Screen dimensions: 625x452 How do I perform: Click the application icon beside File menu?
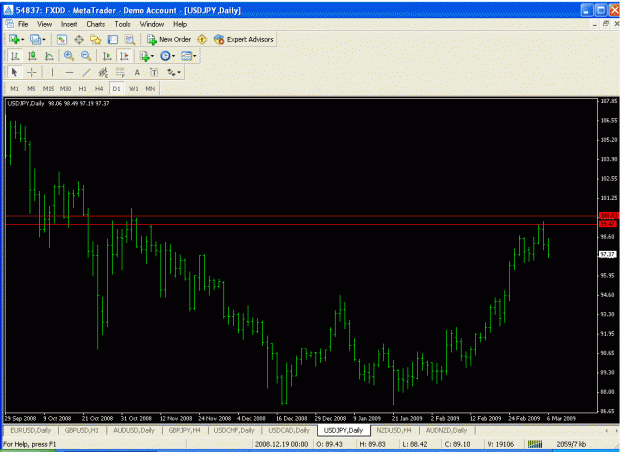coord(9,24)
